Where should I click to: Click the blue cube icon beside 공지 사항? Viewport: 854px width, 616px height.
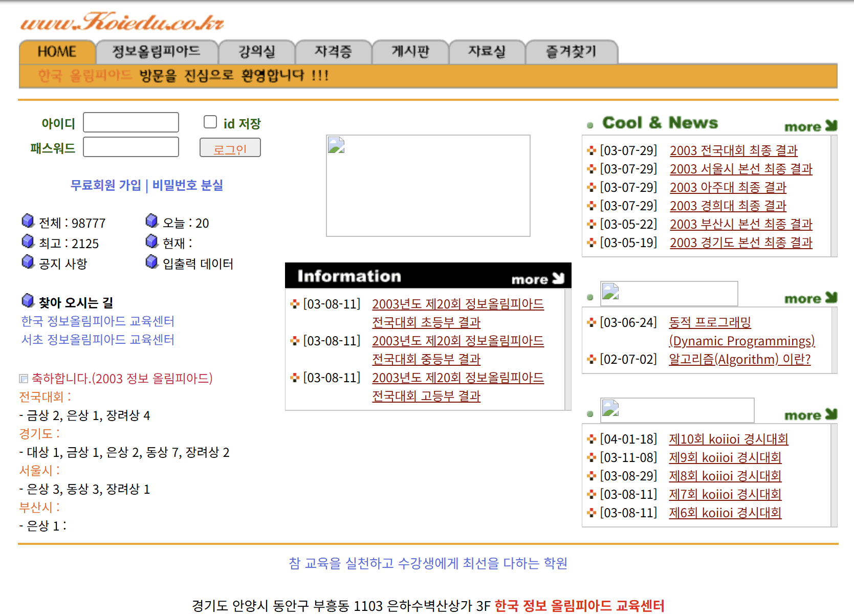pyautogui.click(x=28, y=262)
